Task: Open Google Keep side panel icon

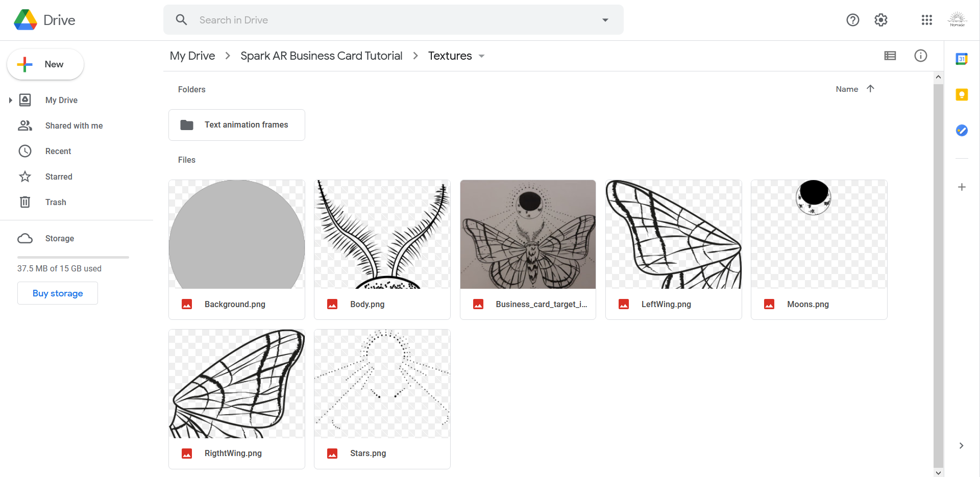Action: pos(962,95)
